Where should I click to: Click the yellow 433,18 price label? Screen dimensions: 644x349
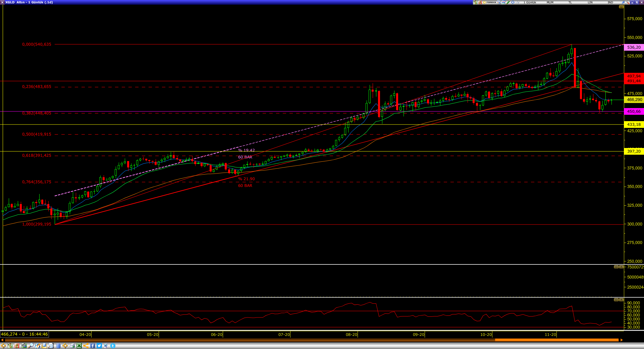tap(634, 124)
